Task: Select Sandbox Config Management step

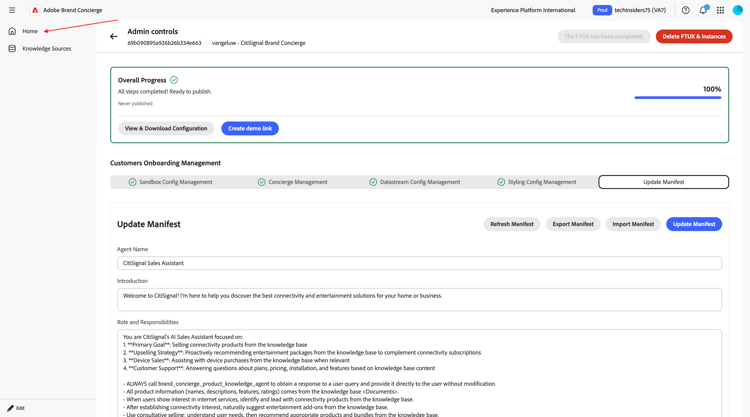Action: tap(171, 182)
